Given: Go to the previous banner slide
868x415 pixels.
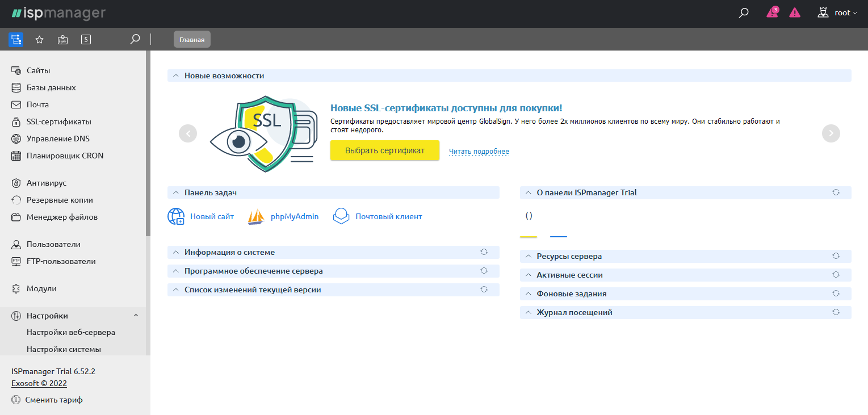Looking at the screenshot, I should click(188, 133).
